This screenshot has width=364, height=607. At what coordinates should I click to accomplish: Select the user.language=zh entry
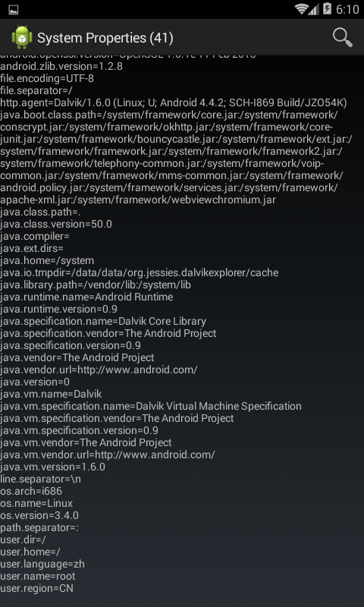tap(42, 564)
